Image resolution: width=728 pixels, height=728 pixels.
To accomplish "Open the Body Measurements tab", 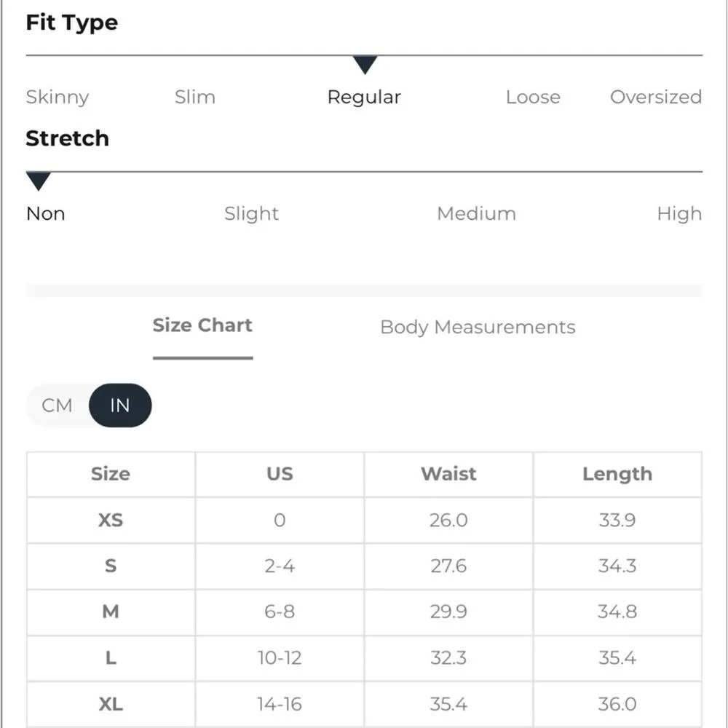I will click(478, 327).
